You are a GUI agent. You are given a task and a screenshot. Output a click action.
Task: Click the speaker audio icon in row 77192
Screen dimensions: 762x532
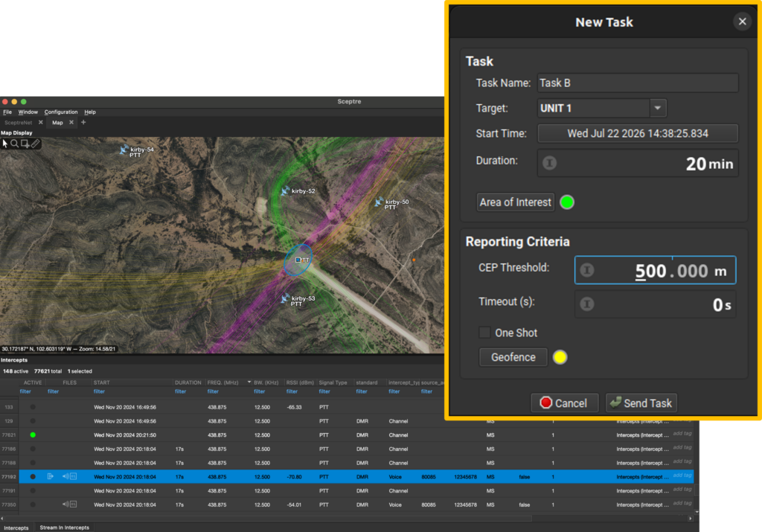click(x=65, y=477)
